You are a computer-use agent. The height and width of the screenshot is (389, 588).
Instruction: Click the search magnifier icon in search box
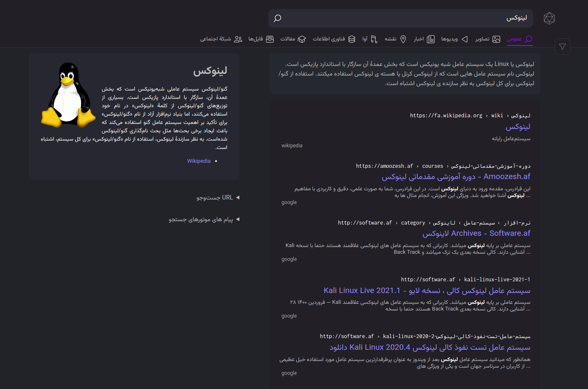click(277, 18)
